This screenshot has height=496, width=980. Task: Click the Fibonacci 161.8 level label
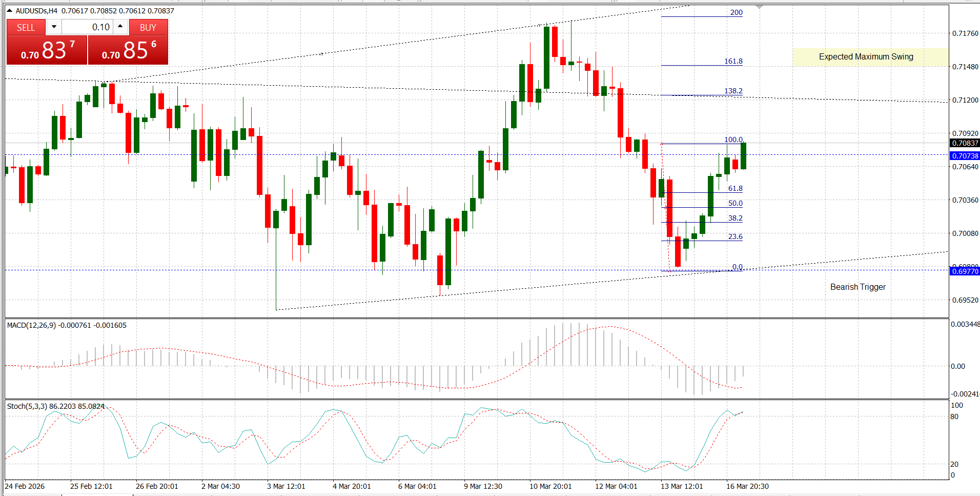point(733,61)
